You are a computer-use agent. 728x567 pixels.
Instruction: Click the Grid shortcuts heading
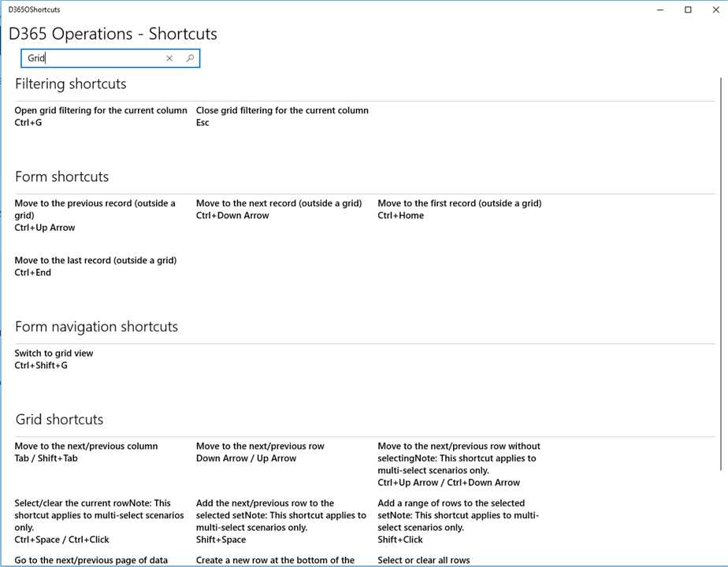59,420
